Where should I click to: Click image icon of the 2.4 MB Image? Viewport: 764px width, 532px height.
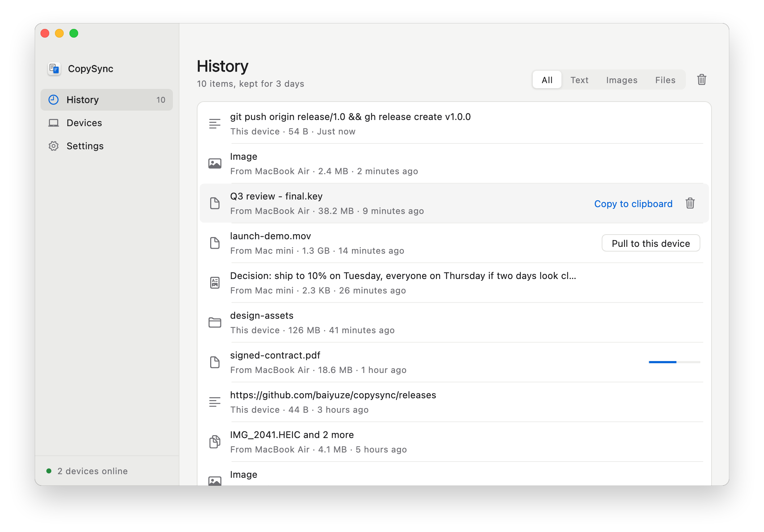point(215,163)
